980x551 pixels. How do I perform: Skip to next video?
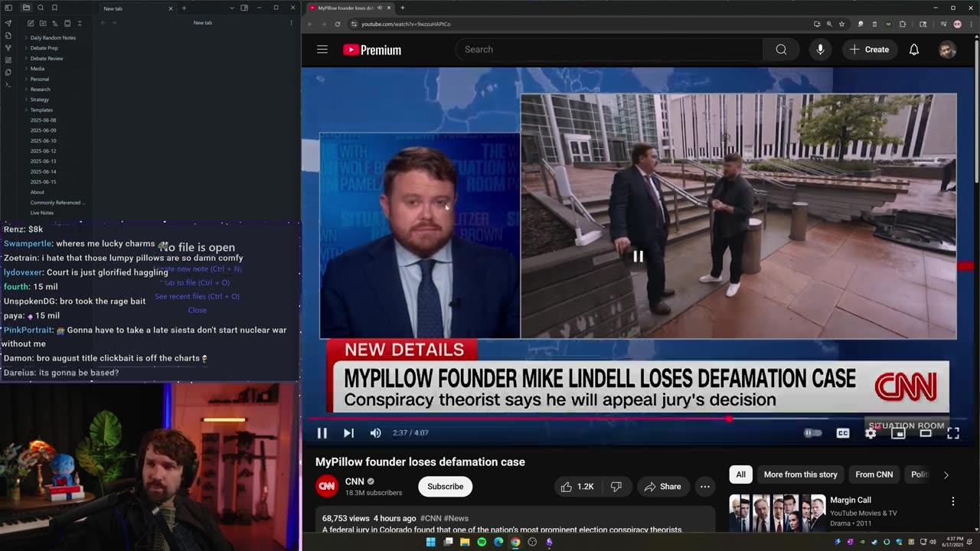coord(348,433)
